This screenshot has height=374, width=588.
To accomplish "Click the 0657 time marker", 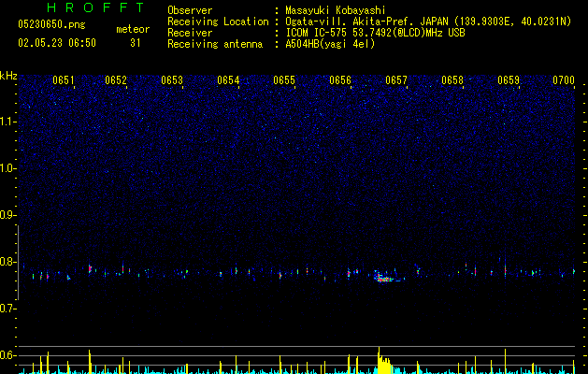I will pos(396,80).
